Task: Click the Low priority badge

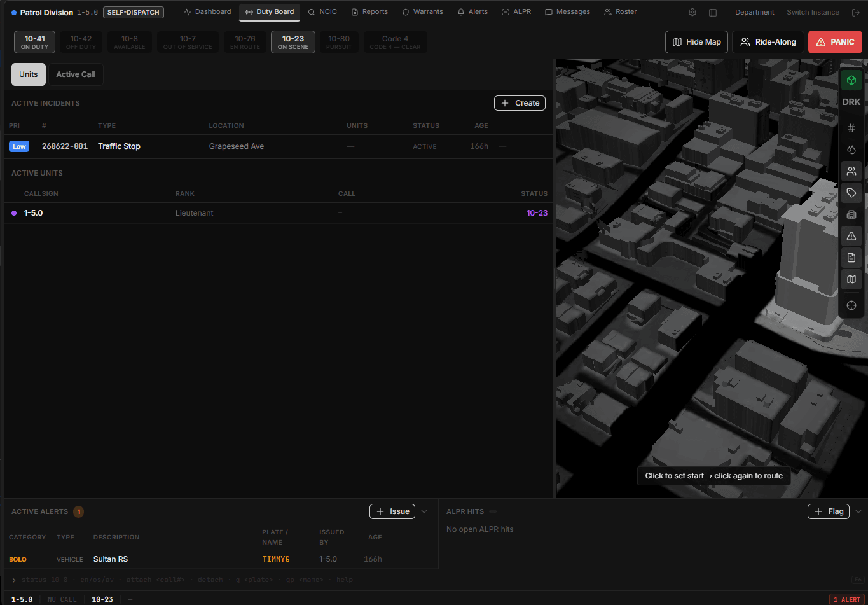Action: coord(19,146)
